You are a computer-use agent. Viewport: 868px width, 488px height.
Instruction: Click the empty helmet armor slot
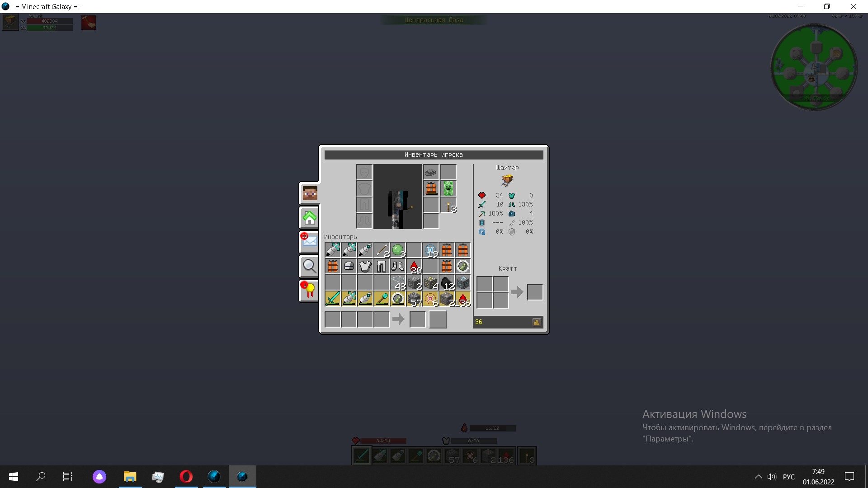[364, 172]
